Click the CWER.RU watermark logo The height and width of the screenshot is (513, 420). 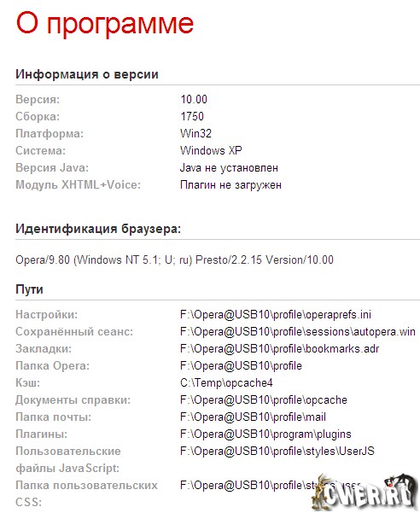[365, 493]
